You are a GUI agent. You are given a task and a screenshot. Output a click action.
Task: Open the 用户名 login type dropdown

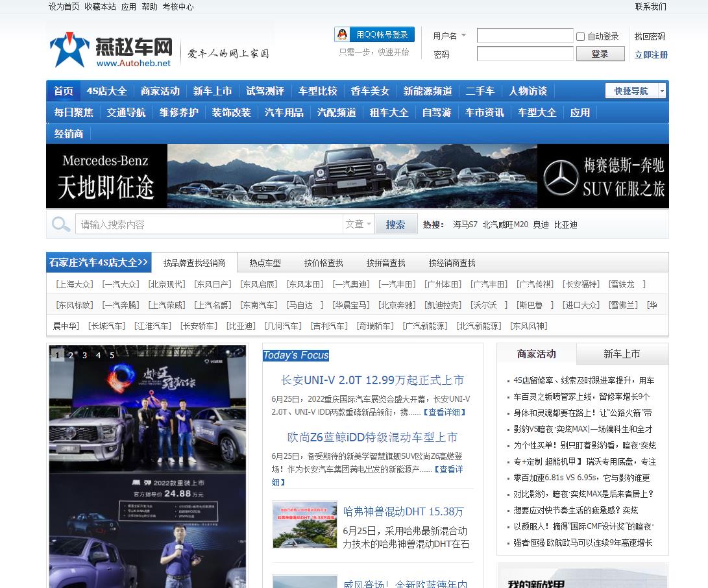(450, 36)
